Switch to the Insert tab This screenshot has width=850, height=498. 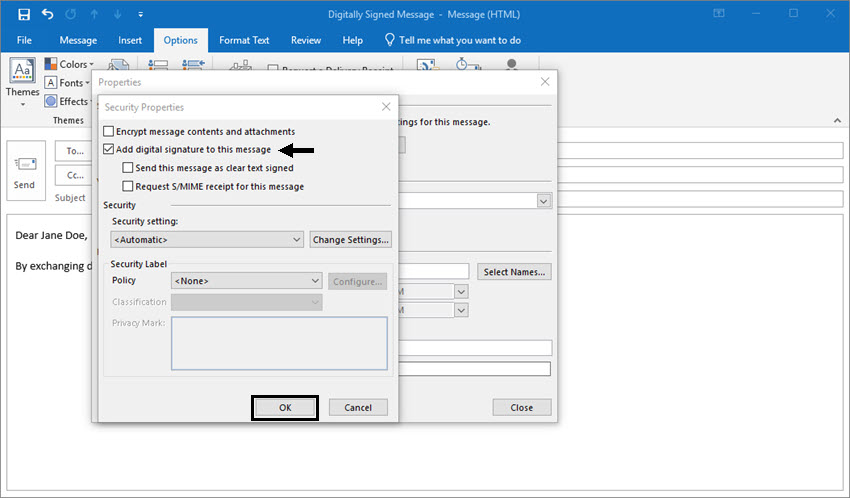click(130, 40)
